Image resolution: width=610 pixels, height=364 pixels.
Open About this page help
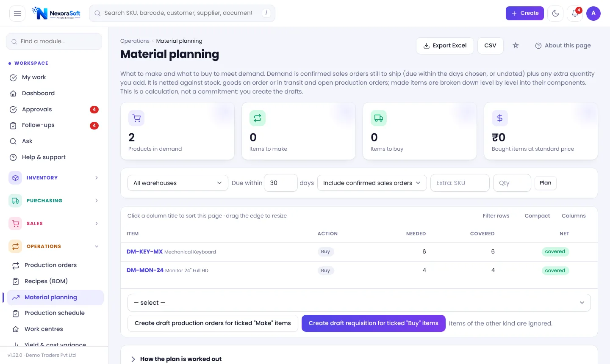(x=563, y=46)
